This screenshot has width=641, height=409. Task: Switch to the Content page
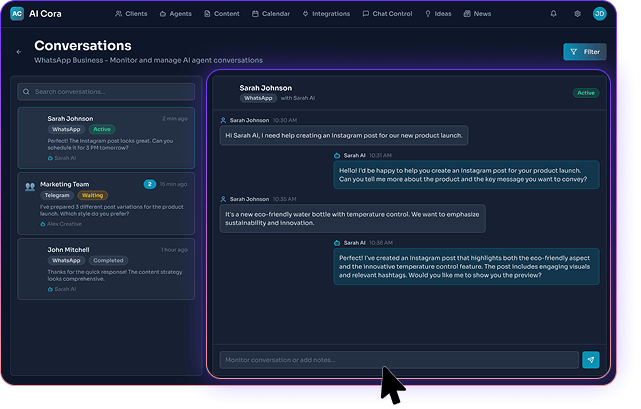coord(221,14)
